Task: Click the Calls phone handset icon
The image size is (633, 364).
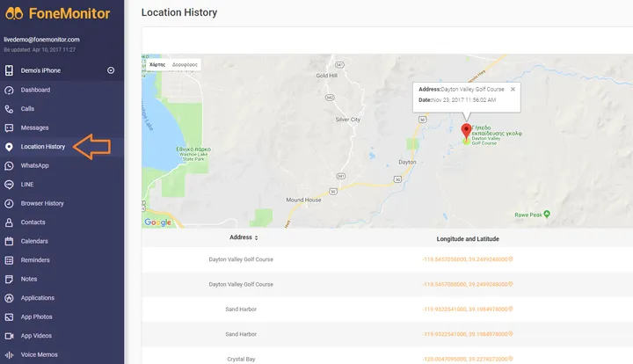Action: [9, 109]
